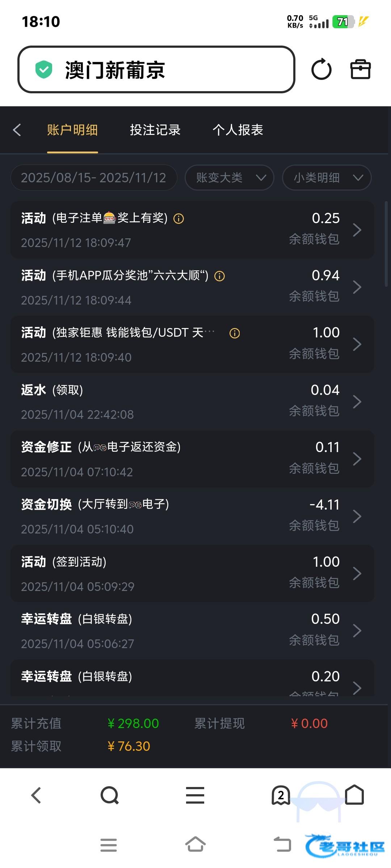Open the browser tabs switcher showing 2

(281, 795)
